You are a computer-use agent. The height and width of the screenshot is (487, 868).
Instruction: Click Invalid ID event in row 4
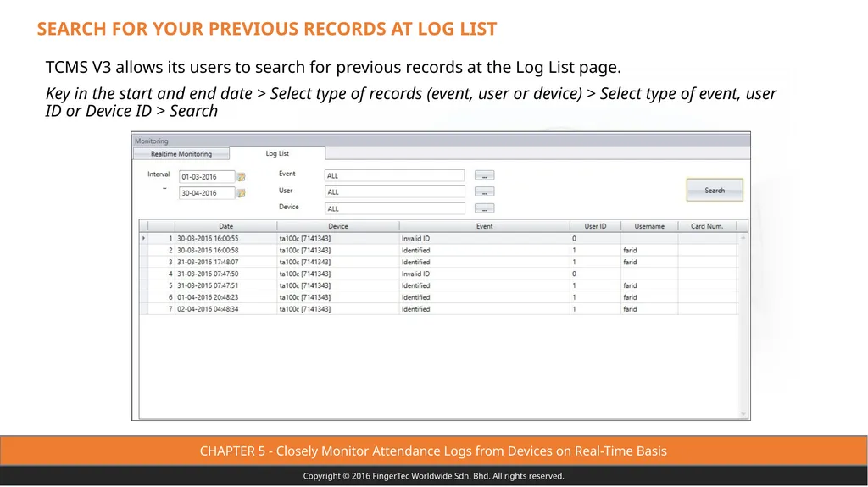(x=415, y=274)
